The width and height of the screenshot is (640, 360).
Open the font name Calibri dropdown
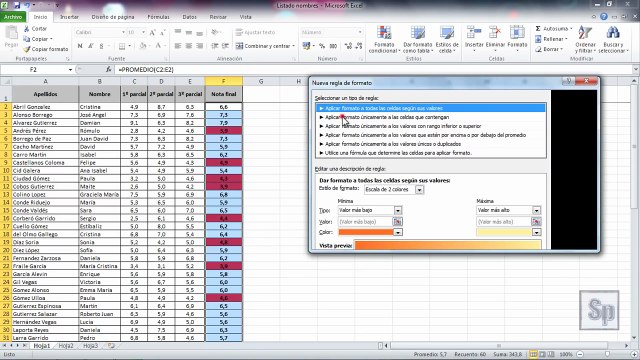pos(123,32)
